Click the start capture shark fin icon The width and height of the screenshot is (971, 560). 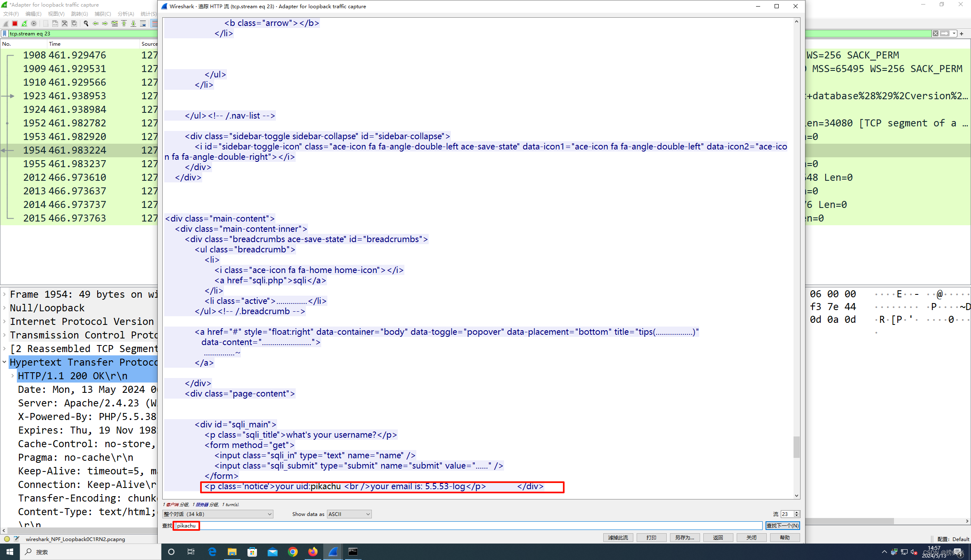pyautogui.click(x=6, y=23)
